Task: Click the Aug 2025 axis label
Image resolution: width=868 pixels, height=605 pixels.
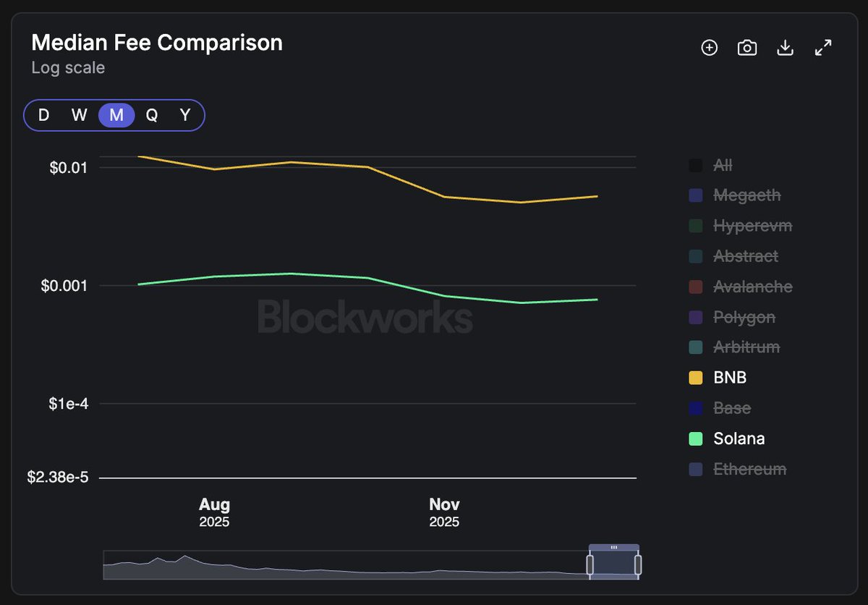Action: coord(214,512)
